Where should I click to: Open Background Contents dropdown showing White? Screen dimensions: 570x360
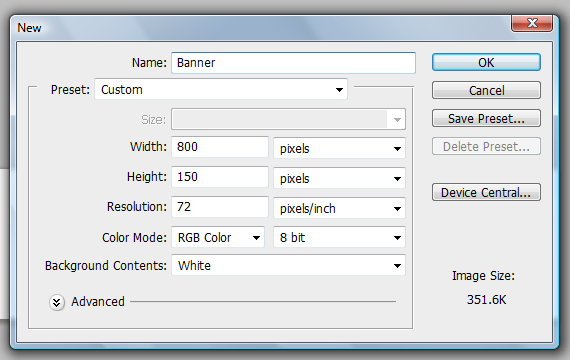coord(289,265)
